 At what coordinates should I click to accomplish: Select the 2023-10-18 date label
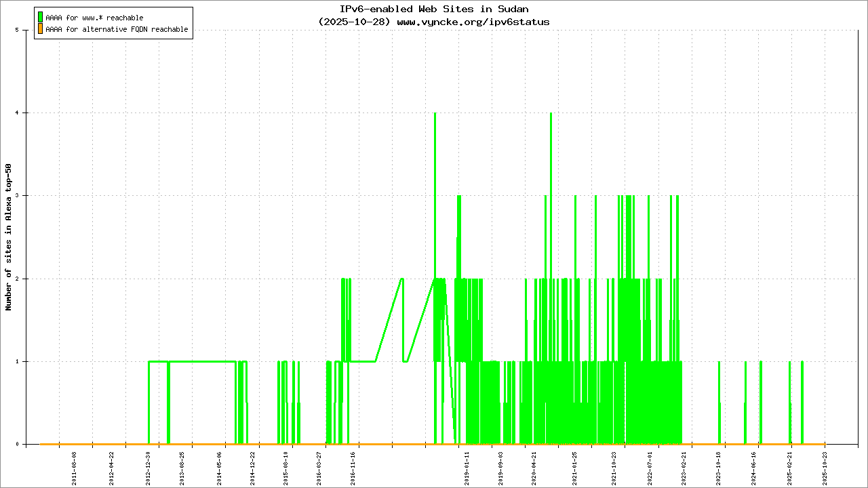click(719, 468)
